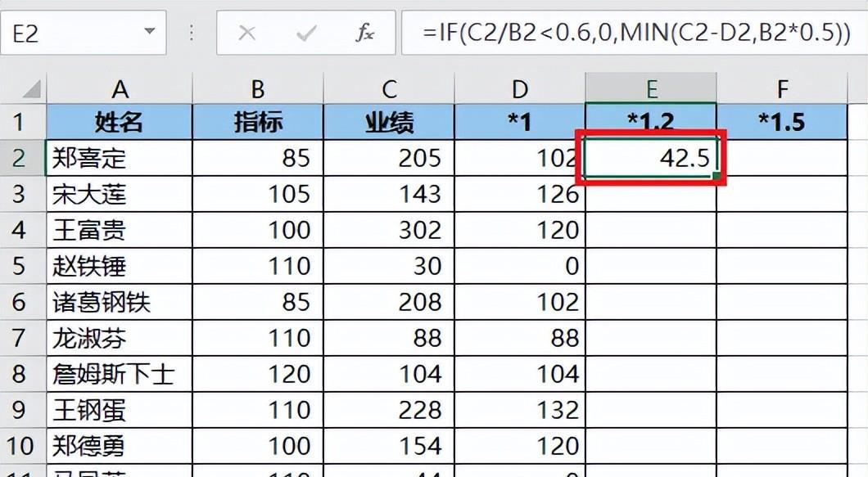868x477 pixels.
Task: Select column C header
Action: point(389,88)
